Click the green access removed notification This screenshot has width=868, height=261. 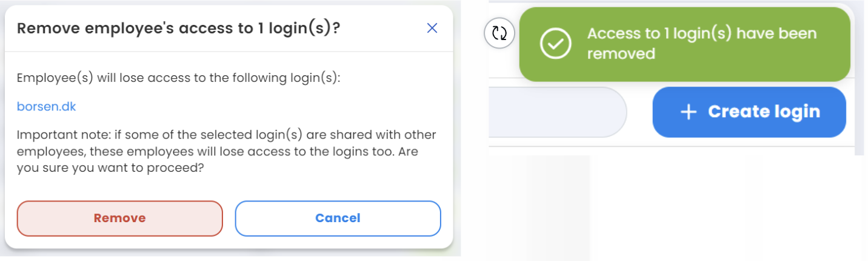[x=685, y=44]
